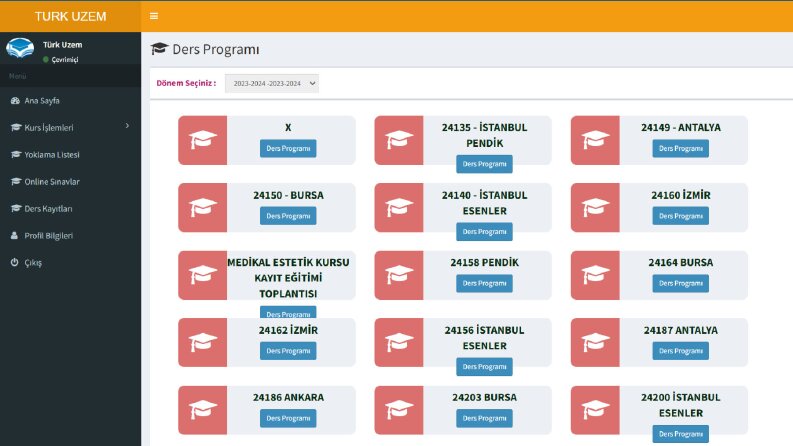Click the TURK UZEM header logo text

70,16
